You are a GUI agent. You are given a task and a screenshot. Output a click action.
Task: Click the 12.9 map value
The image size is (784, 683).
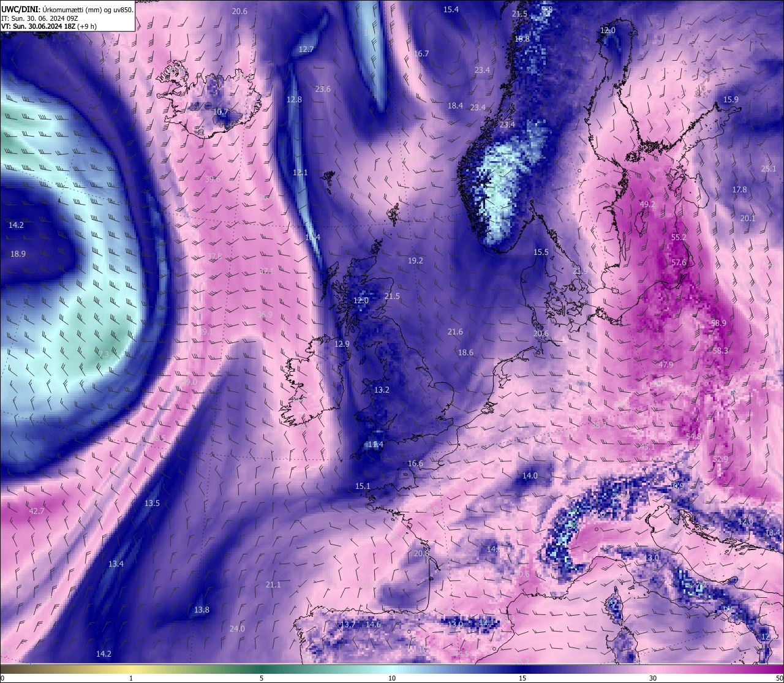coord(342,344)
